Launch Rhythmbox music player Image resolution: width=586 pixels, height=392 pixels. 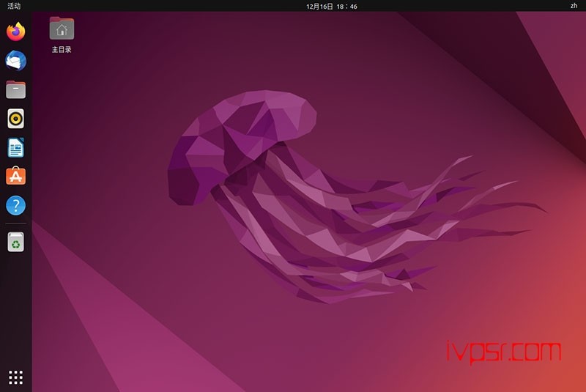pyautogui.click(x=15, y=119)
